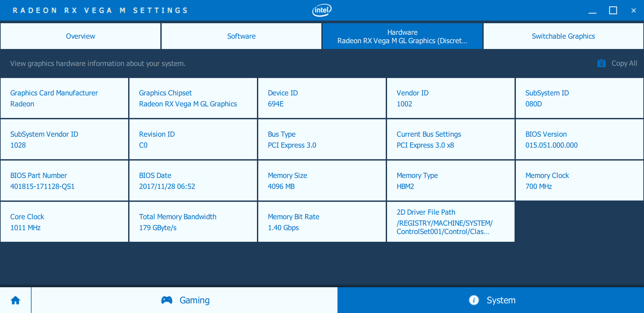Viewport: 644px width, 313px height.
Task: Click Total Memory Bandwidth value 179 GByte/s
Action: pos(158,228)
